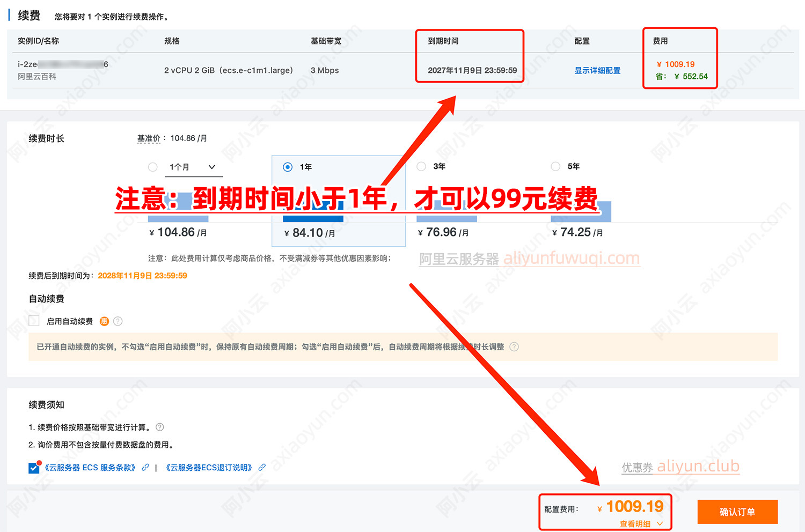Click the 3 Mbps bandwidth value
Screen dimensions: 805x532
tap(325, 70)
